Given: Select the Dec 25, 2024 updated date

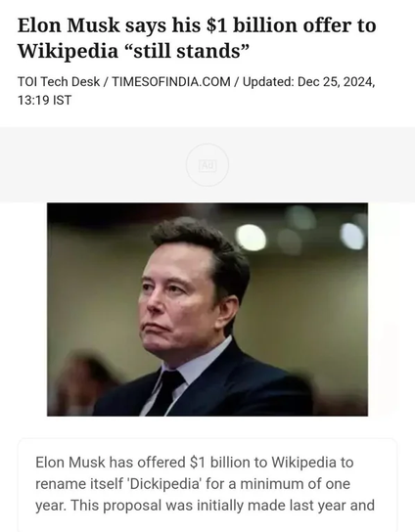Looking at the screenshot, I should pyautogui.click(x=337, y=82).
